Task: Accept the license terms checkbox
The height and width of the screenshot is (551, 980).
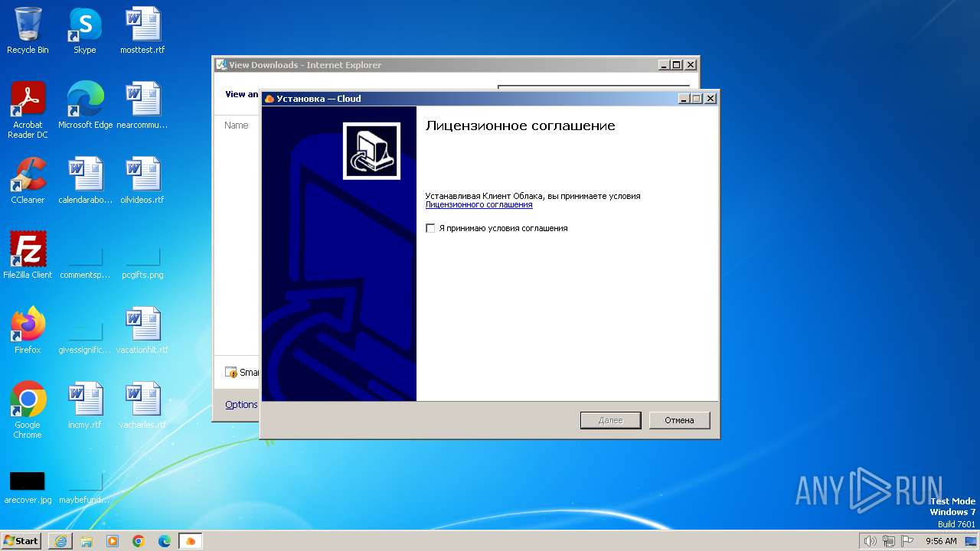Action: tap(430, 228)
